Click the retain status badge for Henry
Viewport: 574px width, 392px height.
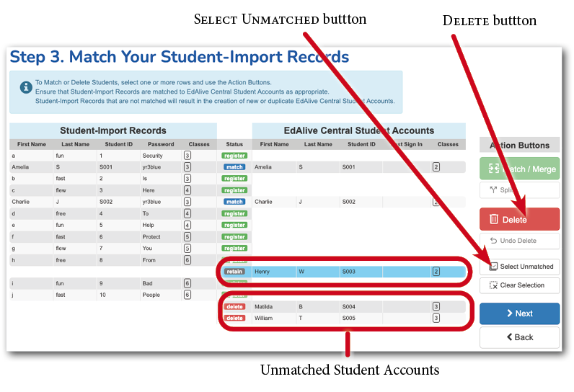234,272
